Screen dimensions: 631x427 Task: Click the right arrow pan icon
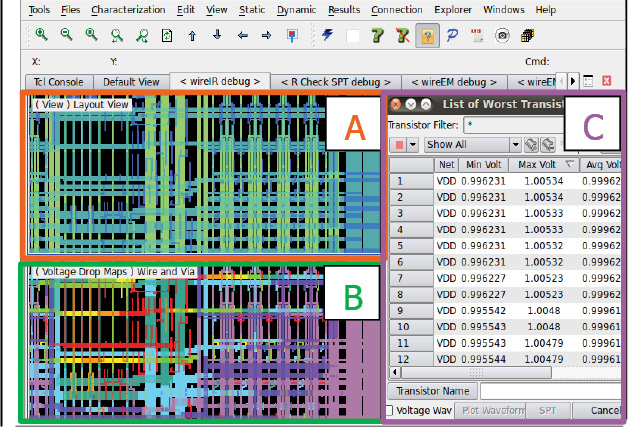point(265,35)
